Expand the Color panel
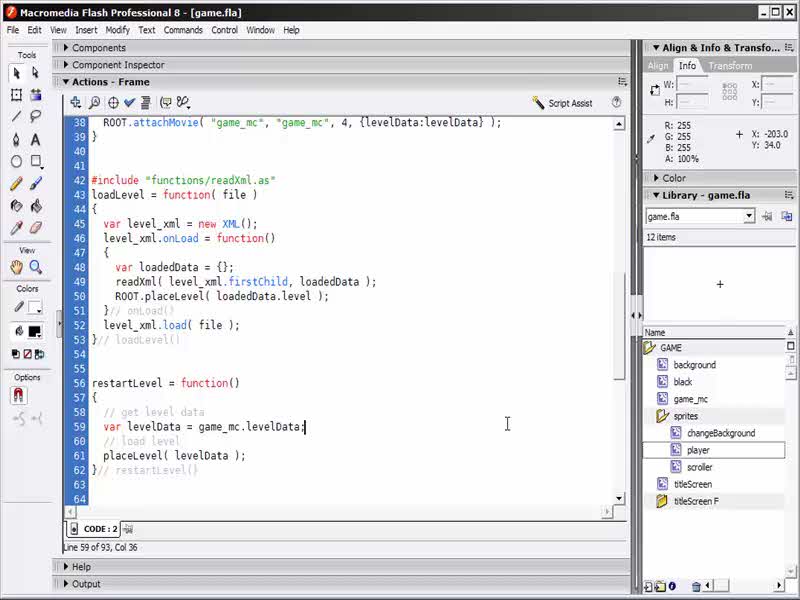The width and height of the screenshot is (800, 600). [673, 178]
